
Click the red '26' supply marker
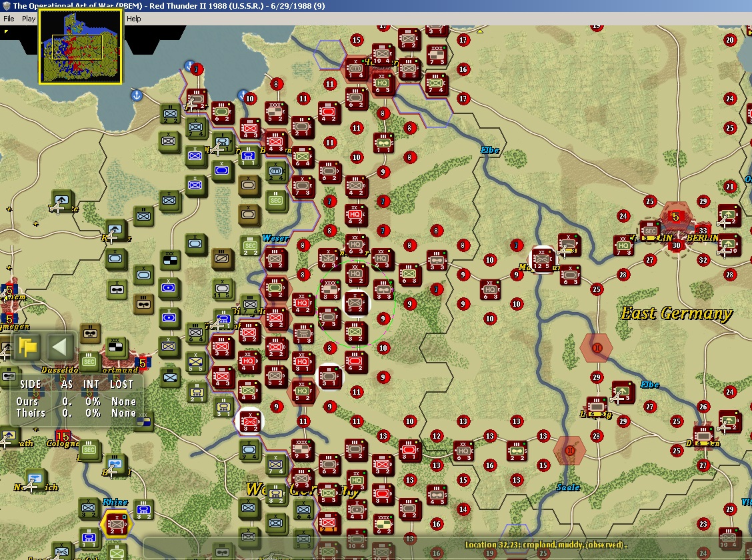point(703,407)
